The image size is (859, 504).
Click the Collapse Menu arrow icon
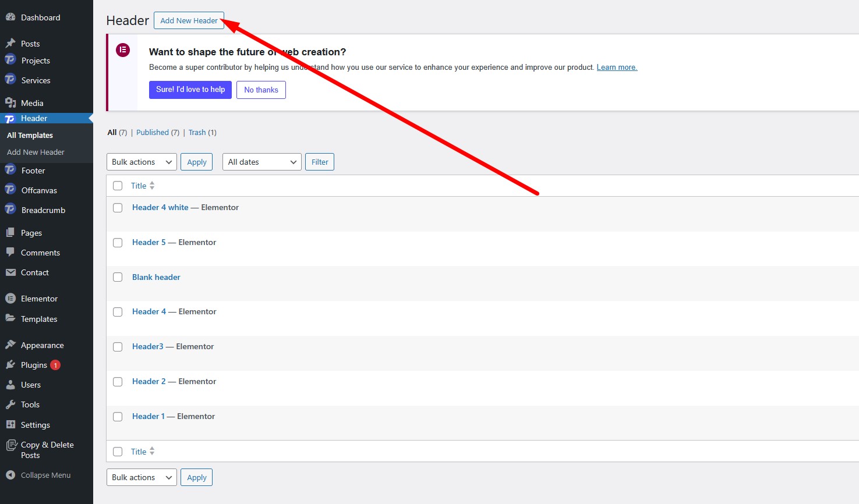point(10,475)
